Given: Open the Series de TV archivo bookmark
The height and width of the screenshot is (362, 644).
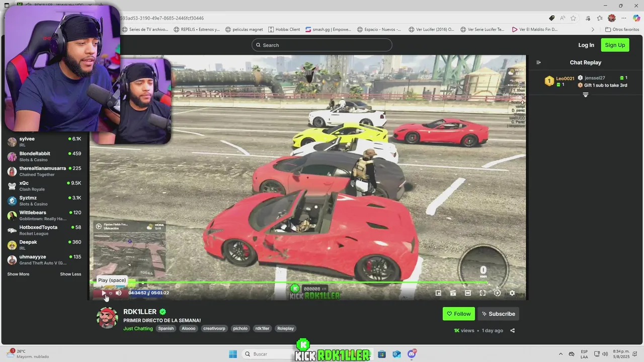Looking at the screenshot, I should [145, 29].
